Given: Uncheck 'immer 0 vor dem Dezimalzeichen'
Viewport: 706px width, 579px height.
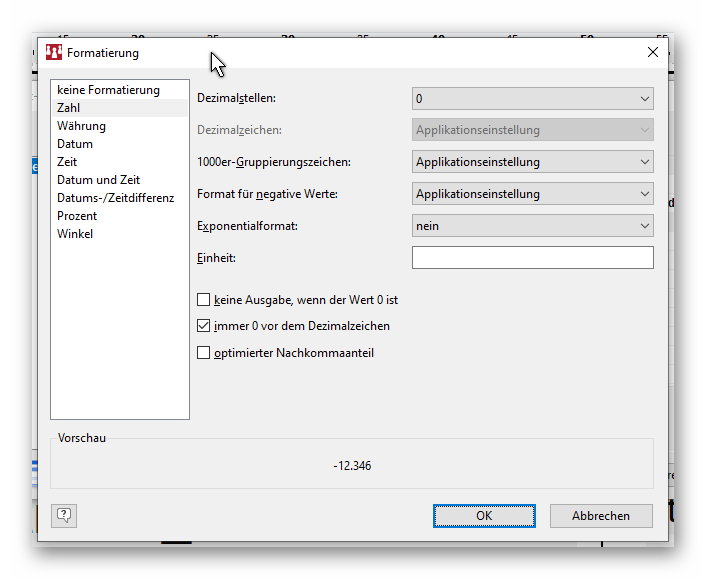Looking at the screenshot, I should pyautogui.click(x=204, y=326).
